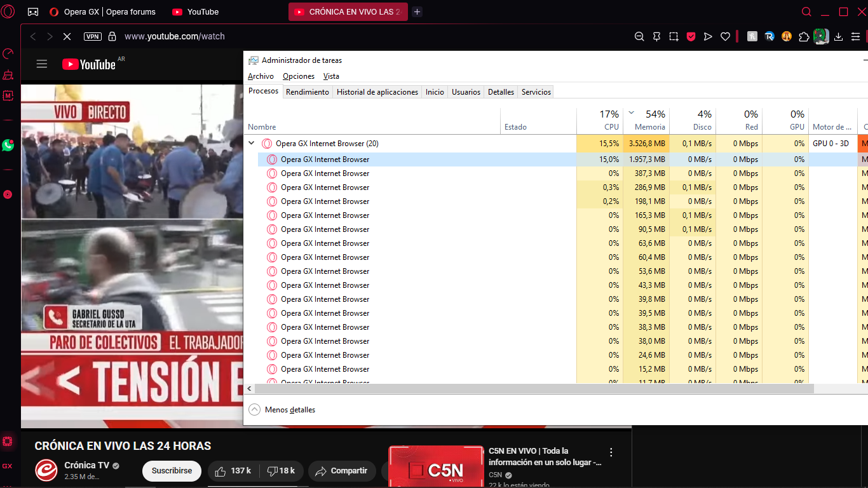Open the YouTube hamburger guide menu
This screenshot has height=488, width=868.
[x=42, y=64]
